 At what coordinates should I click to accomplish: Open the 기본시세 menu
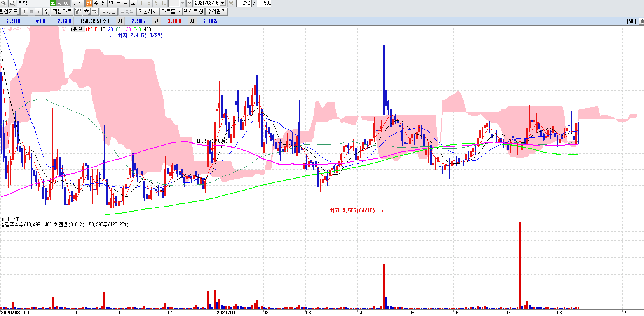(147, 12)
